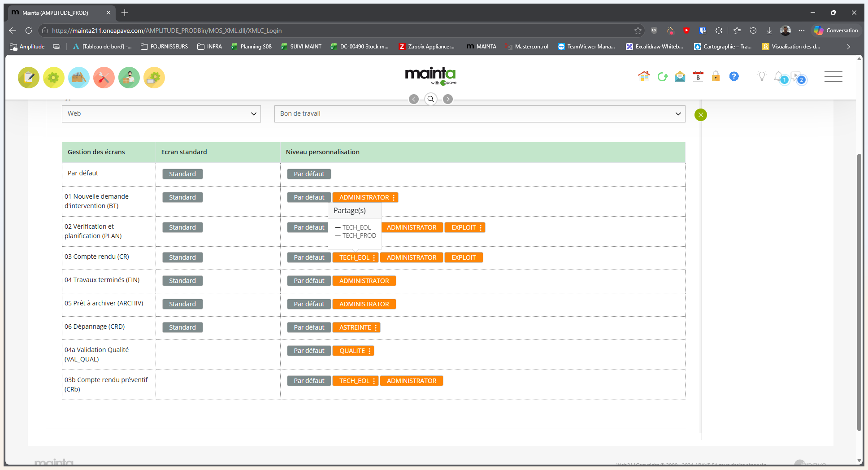Click ADMINISTRATOR tag in 04 Travaux terminés row

tap(364, 281)
